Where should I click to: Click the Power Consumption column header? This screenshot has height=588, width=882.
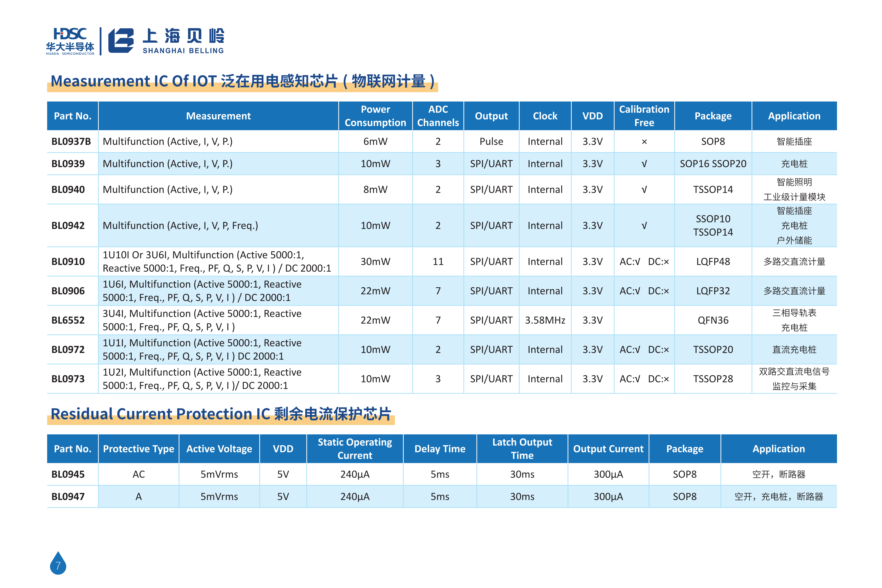coord(375,116)
